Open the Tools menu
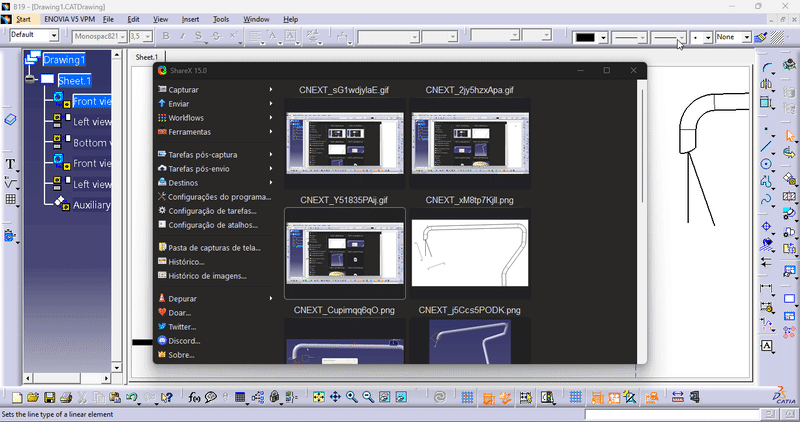Viewport: 800px width, 422px height. tap(221, 19)
